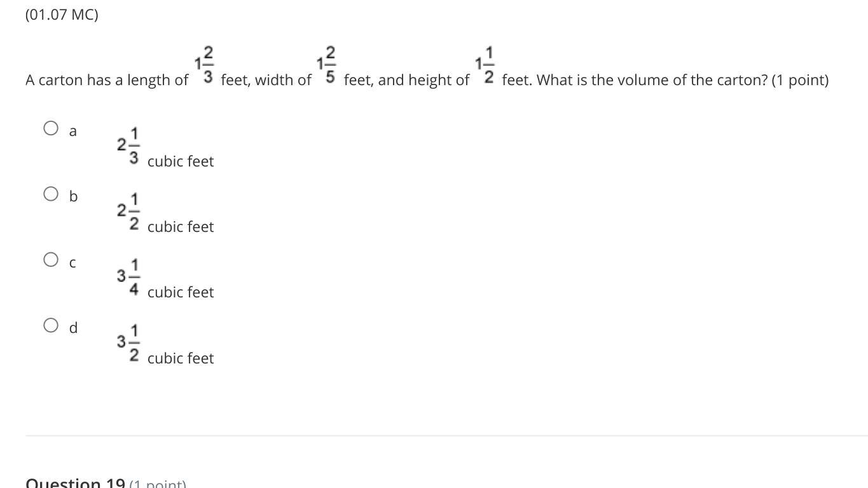This screenshot has height=488, width=868.
Task: Click the 2 1/2 mixed fraction answer
Action: (128, 211)
